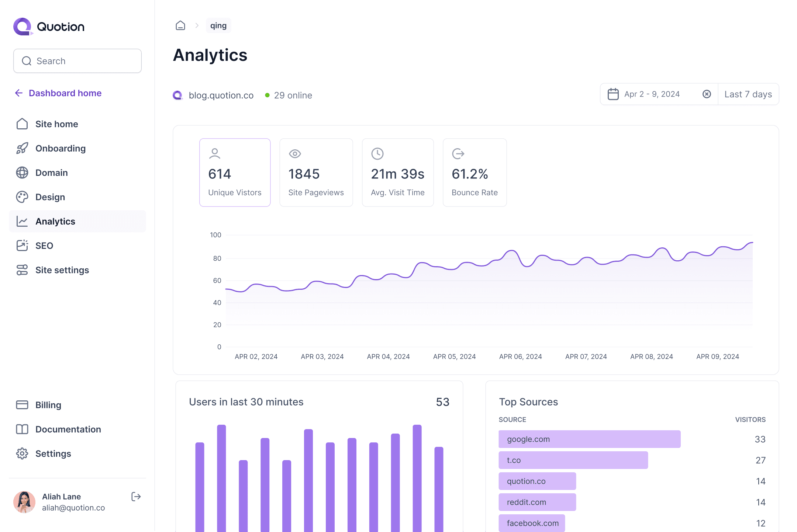Click the calendar icon in the date picker

coord(613,94)
